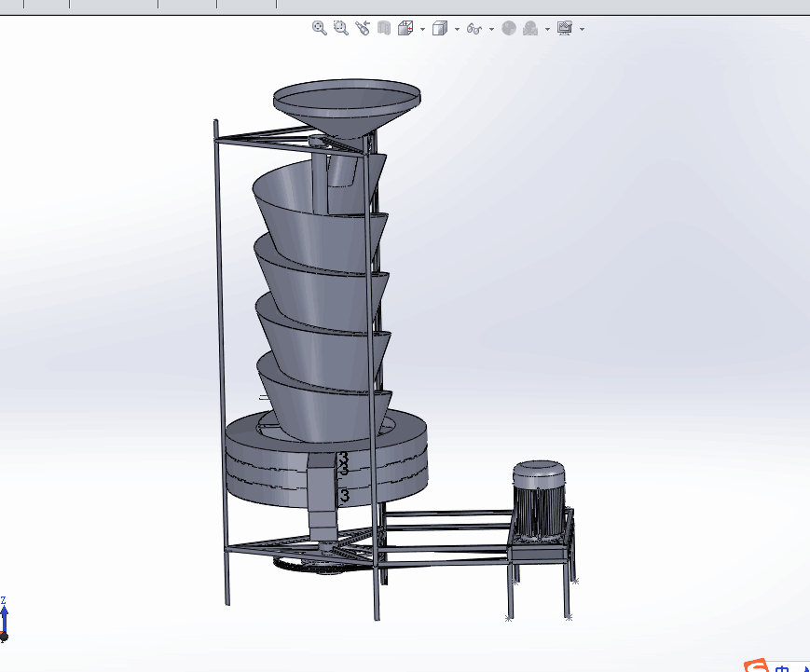The width and height of the screenshot is (810, 672).
Task: Select the Zoom to Area tool
Action: (340, 28)
